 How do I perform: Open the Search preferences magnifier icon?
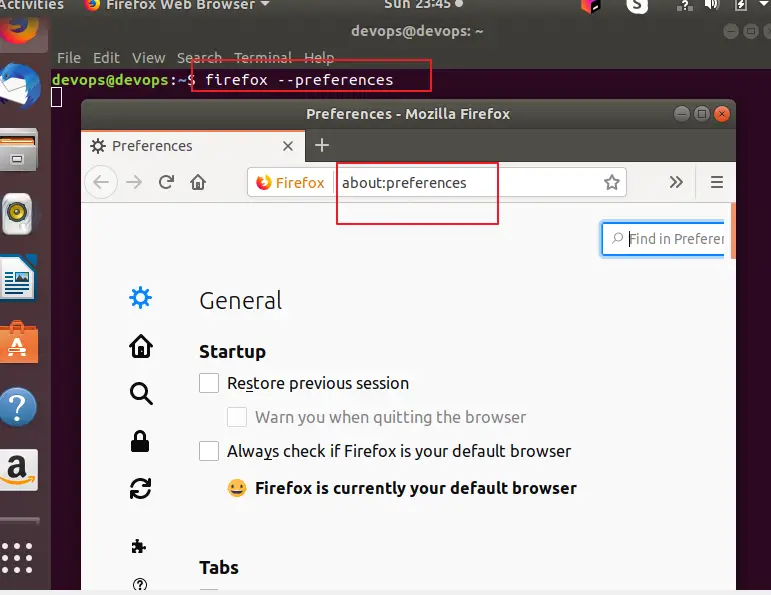(x=141, y=393)
